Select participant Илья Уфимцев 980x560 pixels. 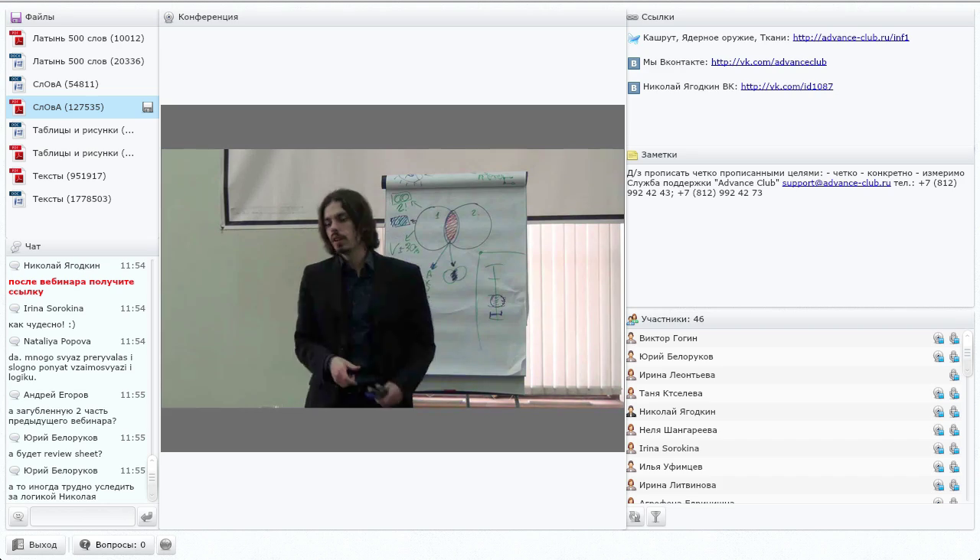coord(793,467)
